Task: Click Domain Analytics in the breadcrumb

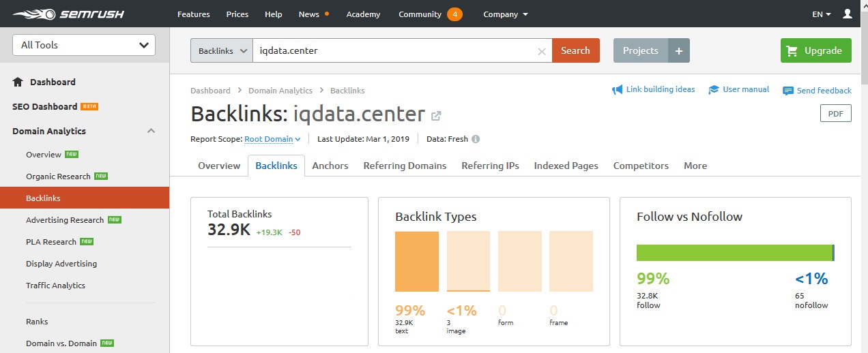Action: (x=280, y=91)
